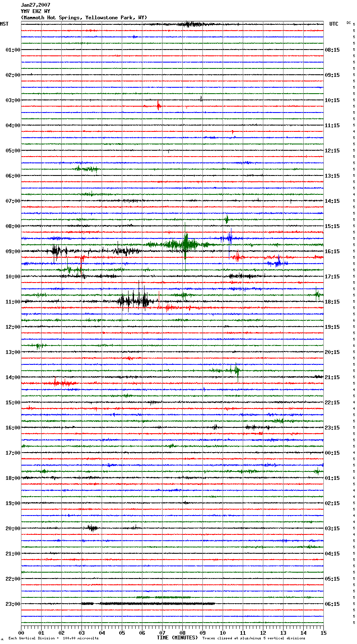Click the 22:15 UTC time label
Screen dimensions: 357x644
(x=332, y=403)
